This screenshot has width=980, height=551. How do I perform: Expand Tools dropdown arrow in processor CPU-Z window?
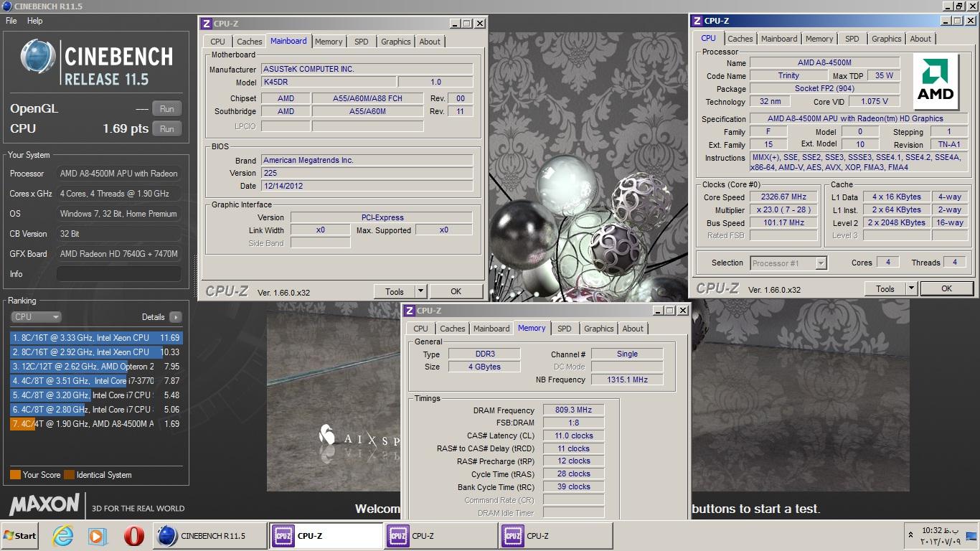pos(912,288)
